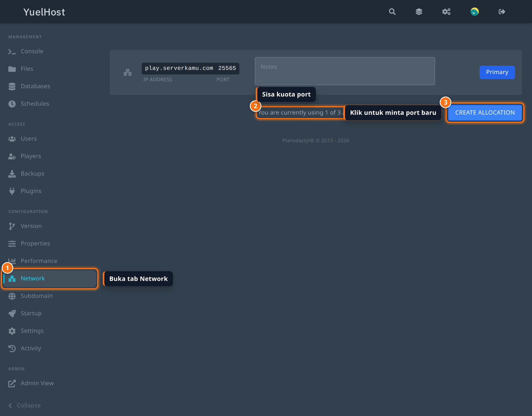Open admin cogs icon in header
This screenshot has width=532, height=416.
click(x=446, y=12)
